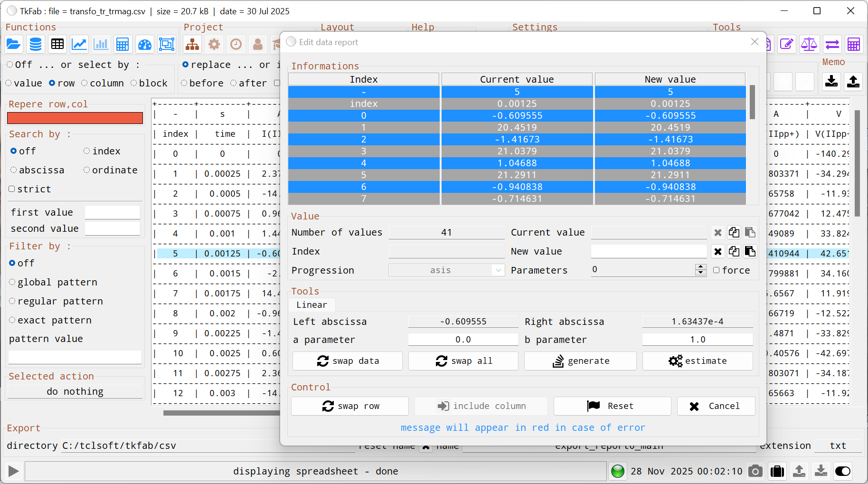Open the Settings menu
868x484 pixels.
pyautogui.click(x=534, y=27)
